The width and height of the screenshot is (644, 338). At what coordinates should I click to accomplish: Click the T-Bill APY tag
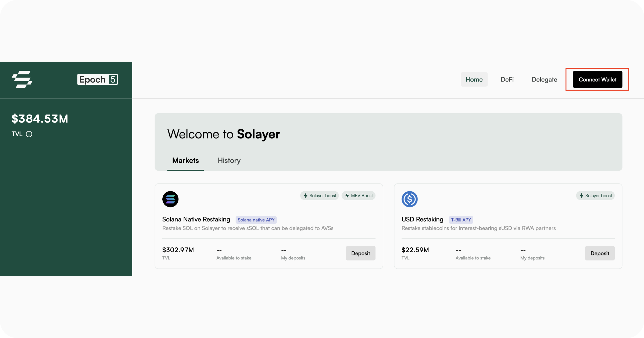(461, 220)
